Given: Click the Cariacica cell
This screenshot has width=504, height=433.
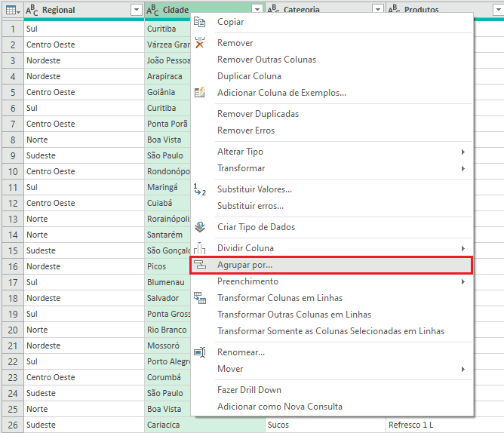Looking at the screenshot, I should click(x=204, y=425).
